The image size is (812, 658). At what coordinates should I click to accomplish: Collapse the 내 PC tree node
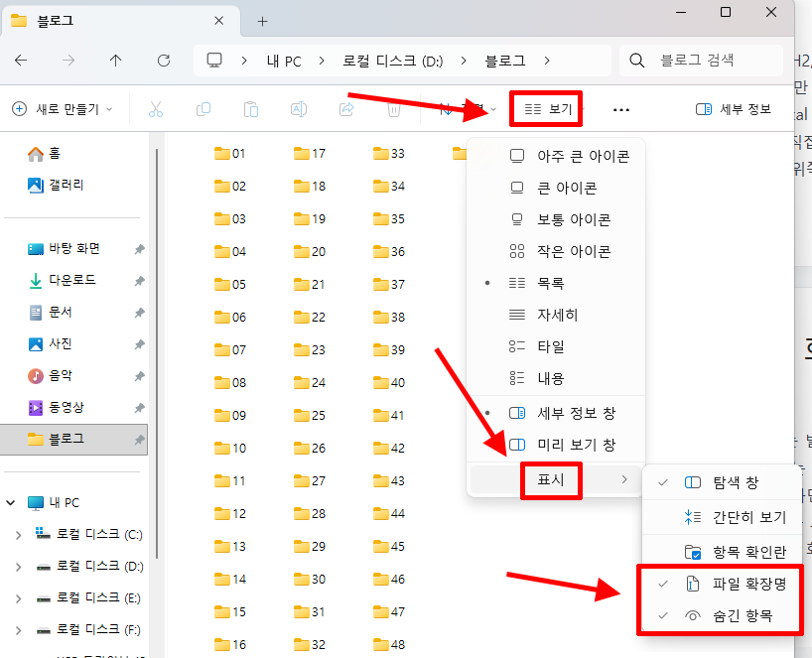10,503
